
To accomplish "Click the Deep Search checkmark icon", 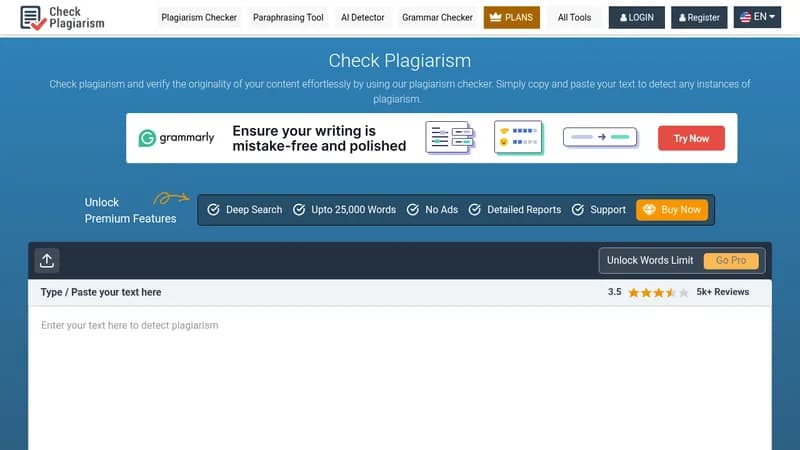I will (x=213, y=210).
